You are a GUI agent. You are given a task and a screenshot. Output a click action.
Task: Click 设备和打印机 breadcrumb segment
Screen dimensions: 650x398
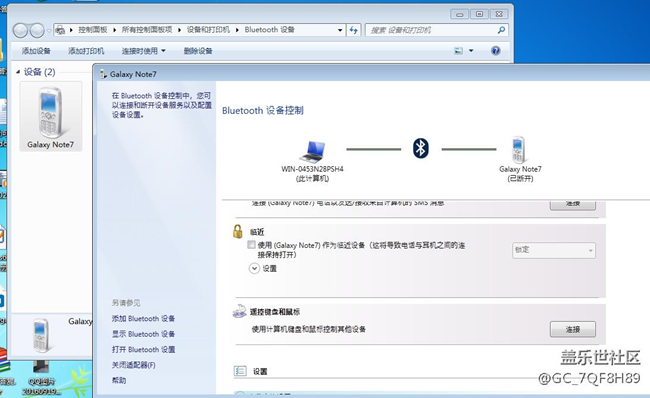(208, 30)
